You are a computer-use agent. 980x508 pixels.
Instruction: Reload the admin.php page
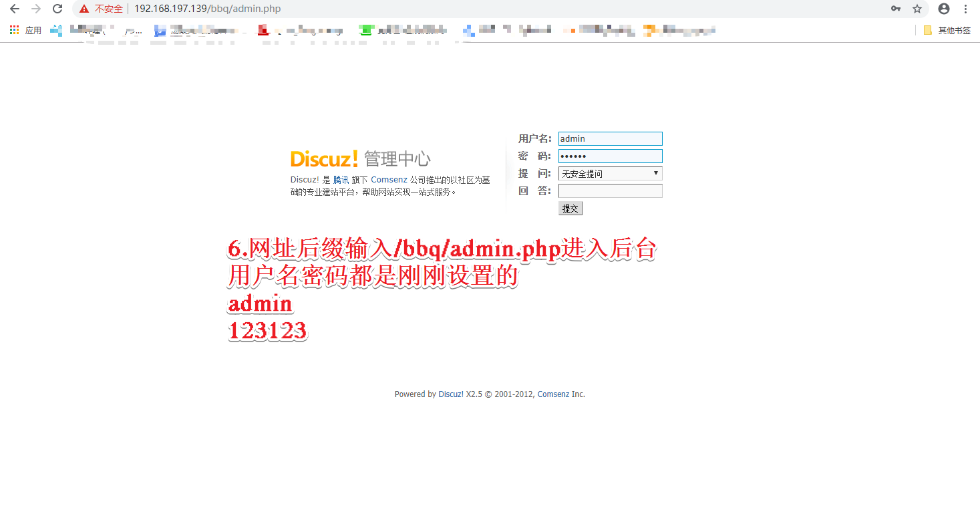tap(57, 9)
